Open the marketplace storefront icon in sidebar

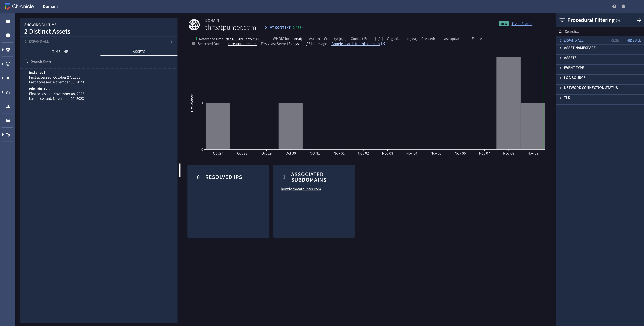[x=8, y=121]
